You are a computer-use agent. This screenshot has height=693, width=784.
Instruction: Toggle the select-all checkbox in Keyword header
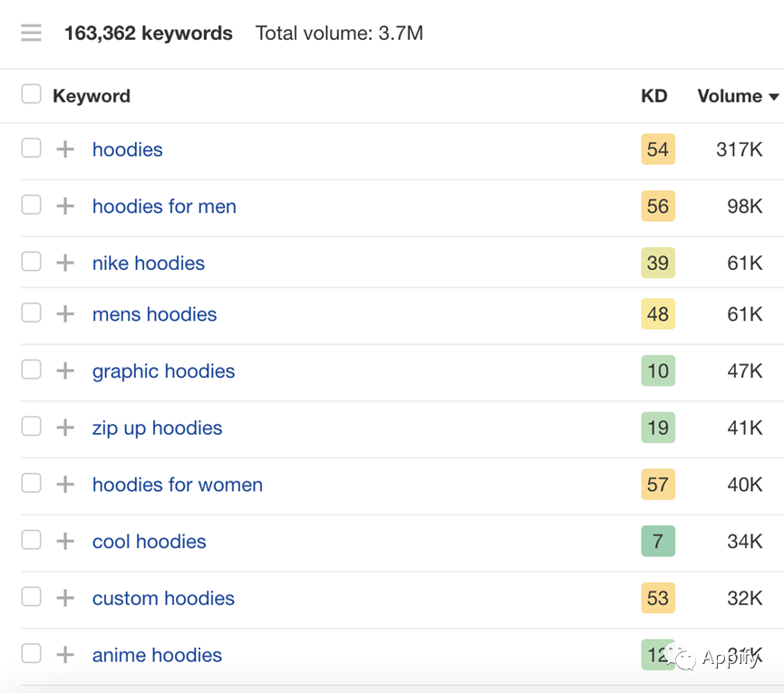31,94
